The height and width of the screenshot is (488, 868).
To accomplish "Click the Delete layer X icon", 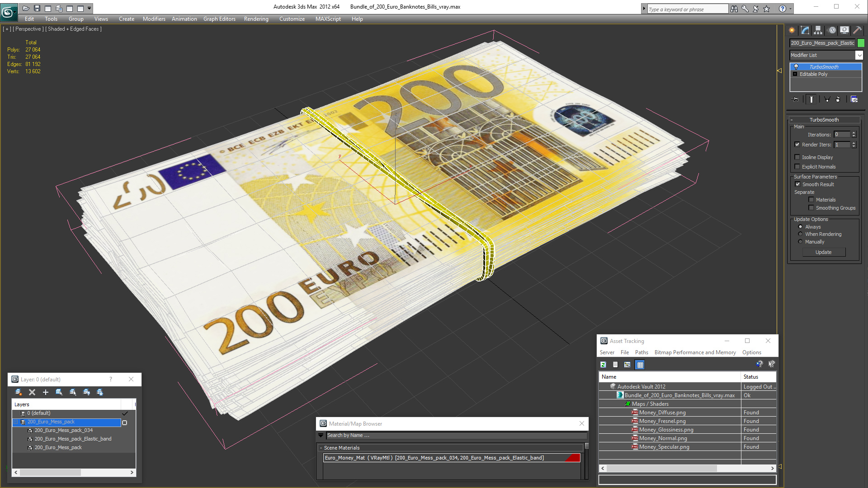I will pyautogui.click(x=32, y=392).
